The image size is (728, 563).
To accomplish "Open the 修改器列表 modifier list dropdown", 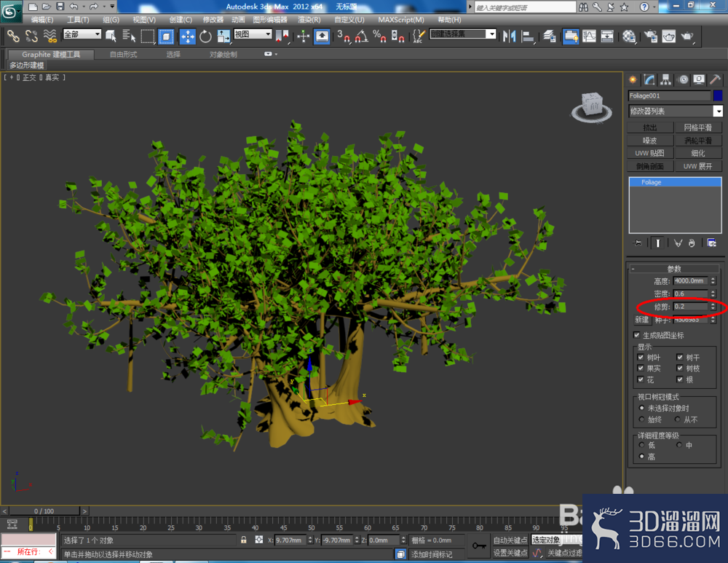I will [x=676, y=111].
